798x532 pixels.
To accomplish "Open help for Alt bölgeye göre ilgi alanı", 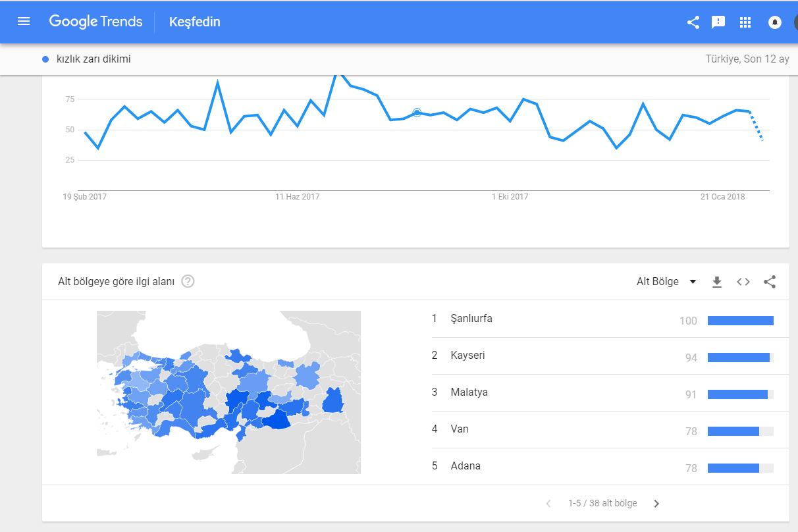I will tap(188, 282).
